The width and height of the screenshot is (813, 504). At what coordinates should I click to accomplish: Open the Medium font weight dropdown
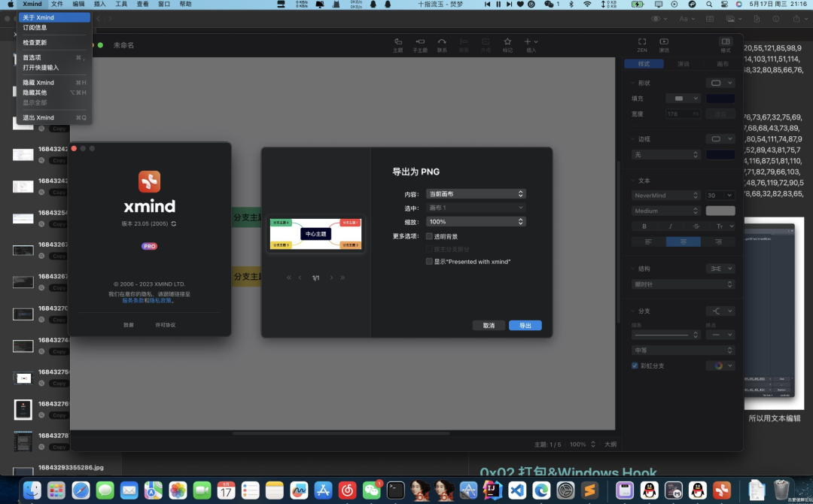666,211
